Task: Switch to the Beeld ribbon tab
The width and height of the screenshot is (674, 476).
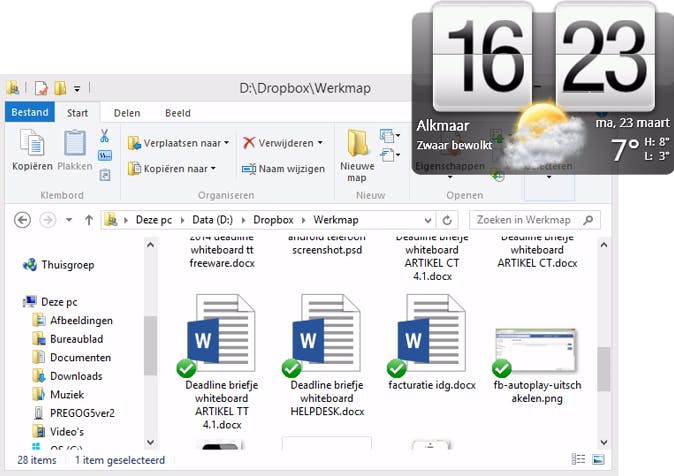Action: coord(178,113)
